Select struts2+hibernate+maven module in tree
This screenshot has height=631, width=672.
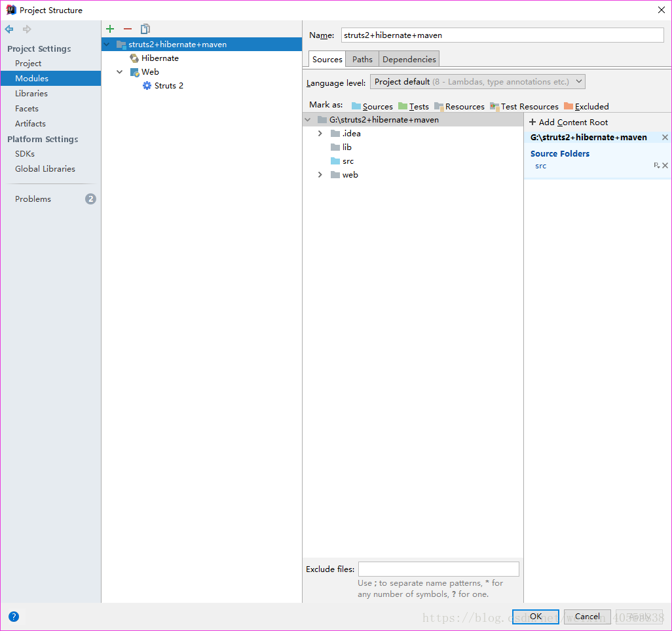click(202, 44)
